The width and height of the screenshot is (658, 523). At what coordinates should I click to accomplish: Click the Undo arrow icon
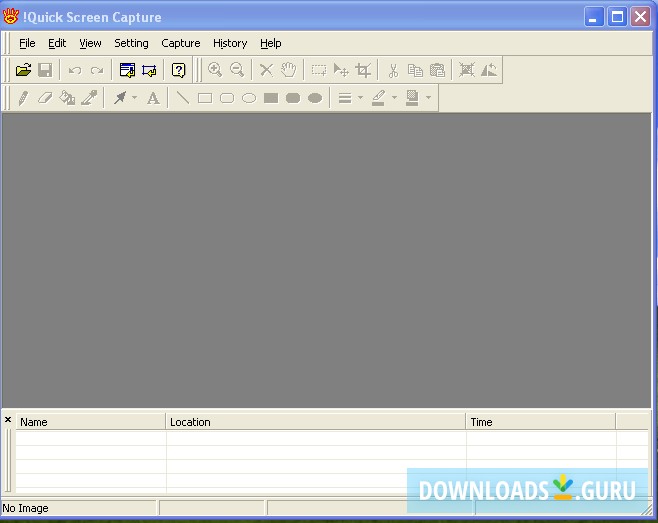(x=75, y=70)
